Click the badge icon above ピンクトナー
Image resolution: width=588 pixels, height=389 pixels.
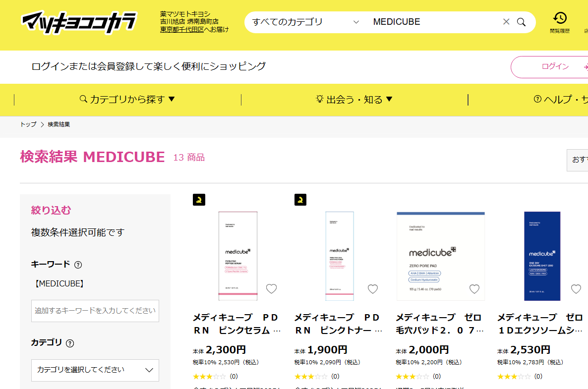pyautogui.click(x=300, y=200)
